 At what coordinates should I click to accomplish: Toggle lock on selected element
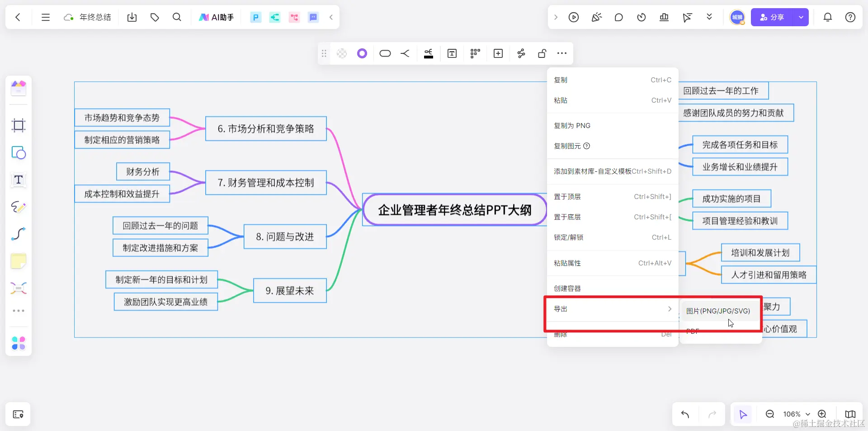click(x=541, y=53)
